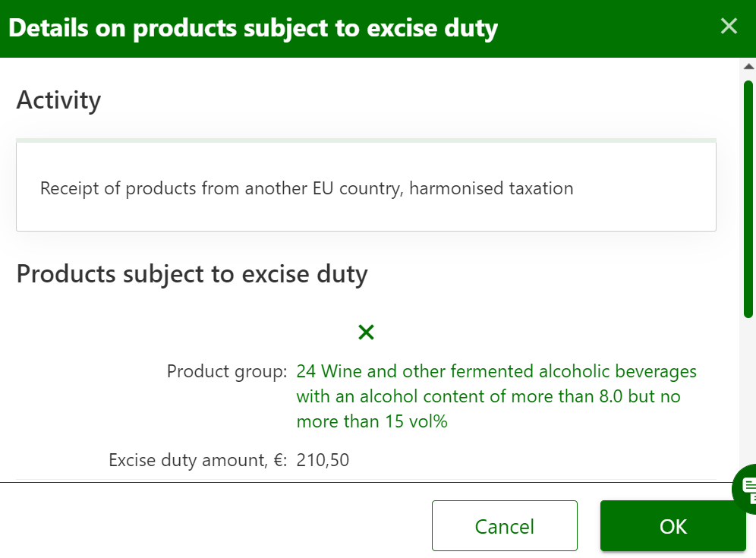The width and height of the screenshot is (756, 558).
Task: Open the chat assistant icon at right edge
Action: (x=746, y=488)
